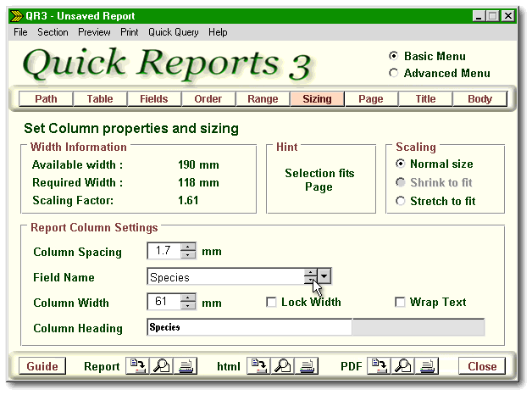Click the PDF print icon
This screenshot has height=395, width=532.
tap(427, 366)
